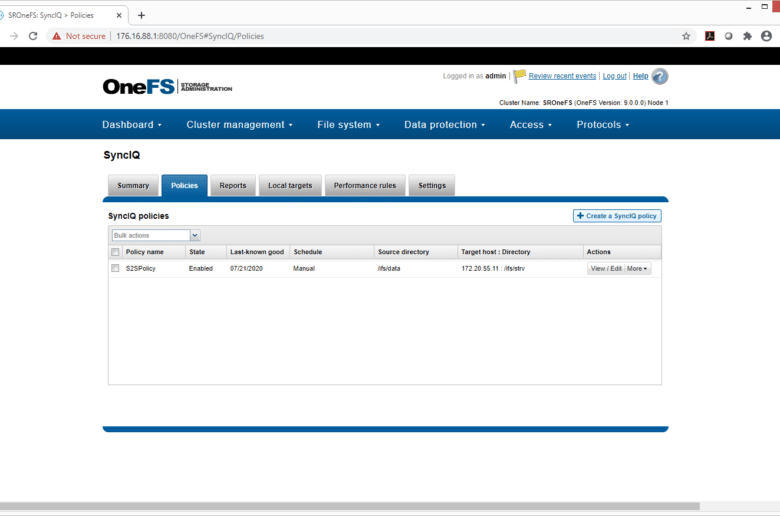Click Create a SyncIQ policy button
780x516 pixels.
[x=617, y=216]
